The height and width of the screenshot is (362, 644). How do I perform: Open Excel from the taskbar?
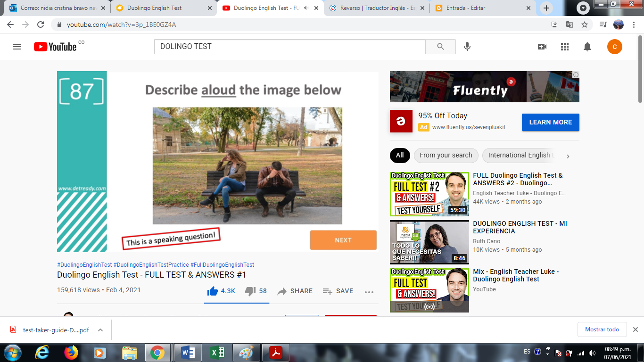pyautogui.click(x=217, y=353)
